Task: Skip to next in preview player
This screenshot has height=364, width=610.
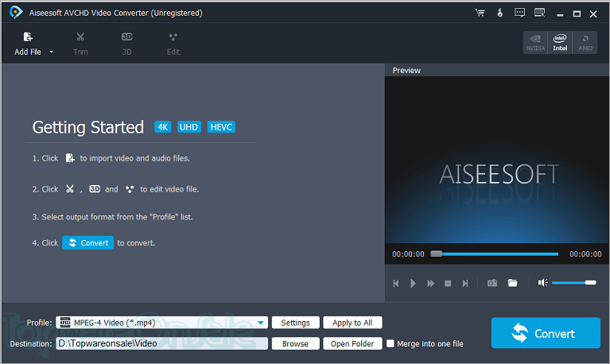Action: 465,284
